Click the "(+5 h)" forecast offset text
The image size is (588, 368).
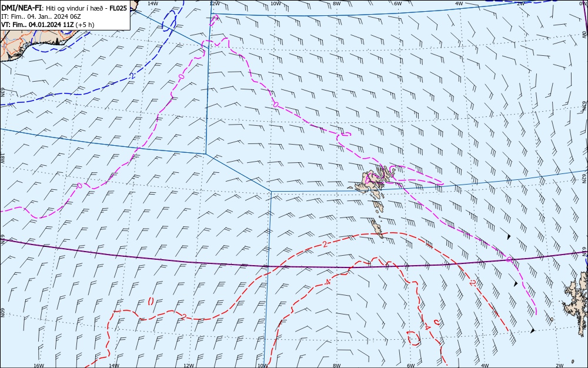85,25
